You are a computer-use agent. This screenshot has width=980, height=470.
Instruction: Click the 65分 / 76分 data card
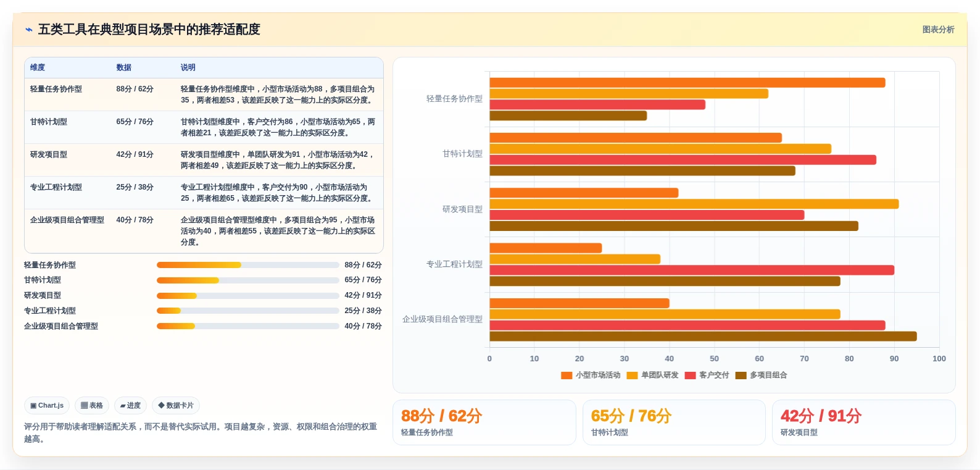(x=674, y=422)
